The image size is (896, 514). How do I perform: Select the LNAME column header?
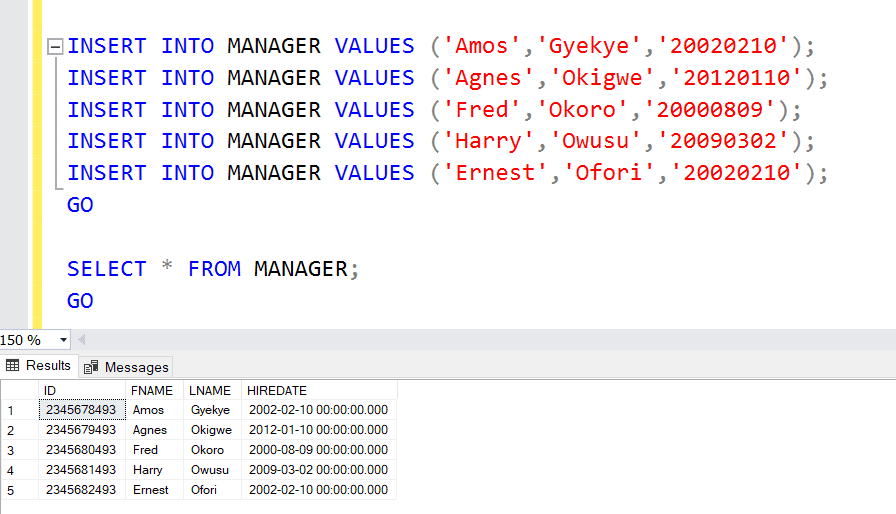[210, 390]
